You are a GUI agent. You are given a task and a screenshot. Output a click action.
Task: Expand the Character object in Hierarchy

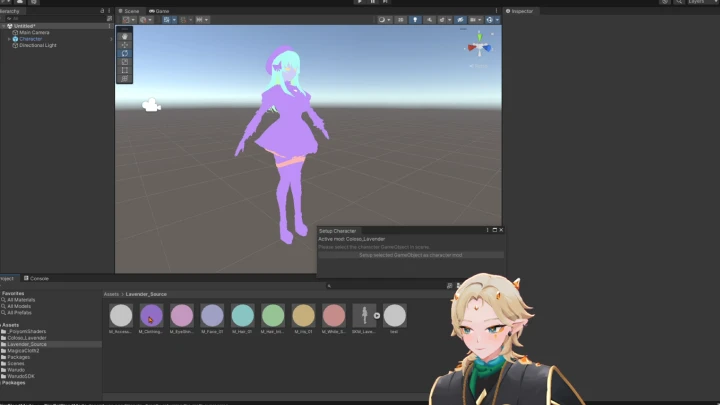9,39
